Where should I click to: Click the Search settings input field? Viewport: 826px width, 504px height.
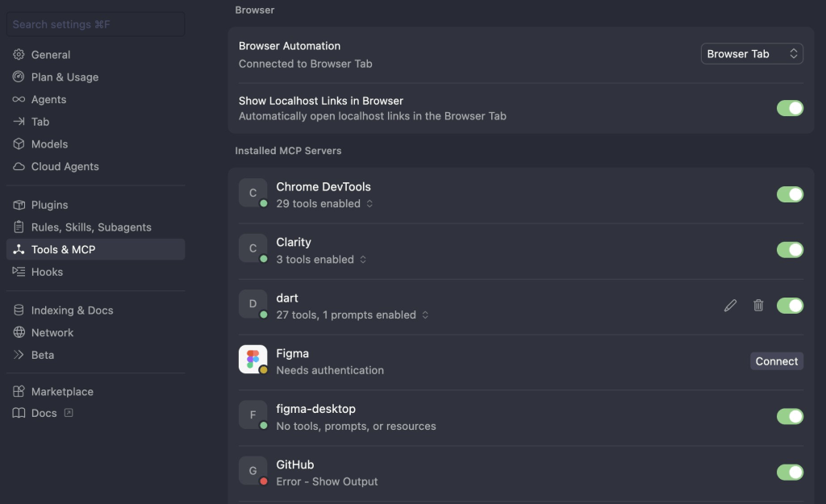click(95, 25)
